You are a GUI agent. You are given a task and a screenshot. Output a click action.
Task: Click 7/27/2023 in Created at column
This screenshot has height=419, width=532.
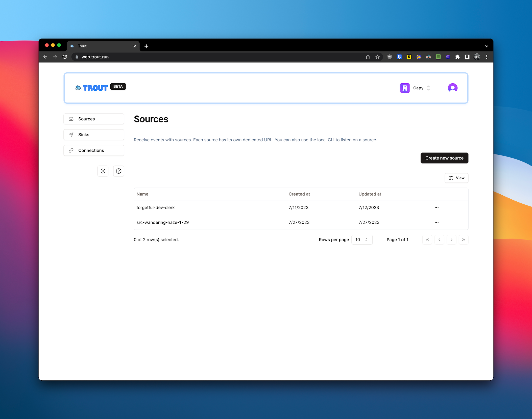(x=299, y=222)
